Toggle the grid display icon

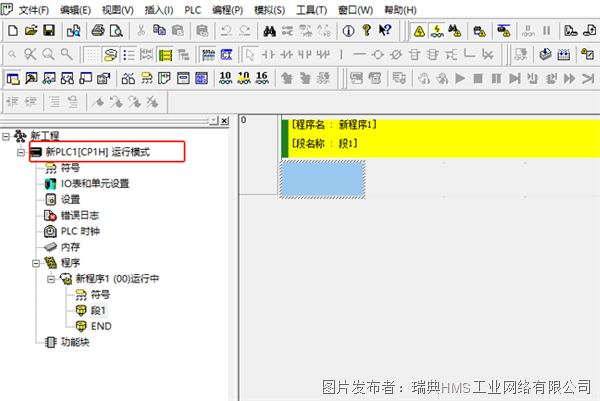pos(92,55)
